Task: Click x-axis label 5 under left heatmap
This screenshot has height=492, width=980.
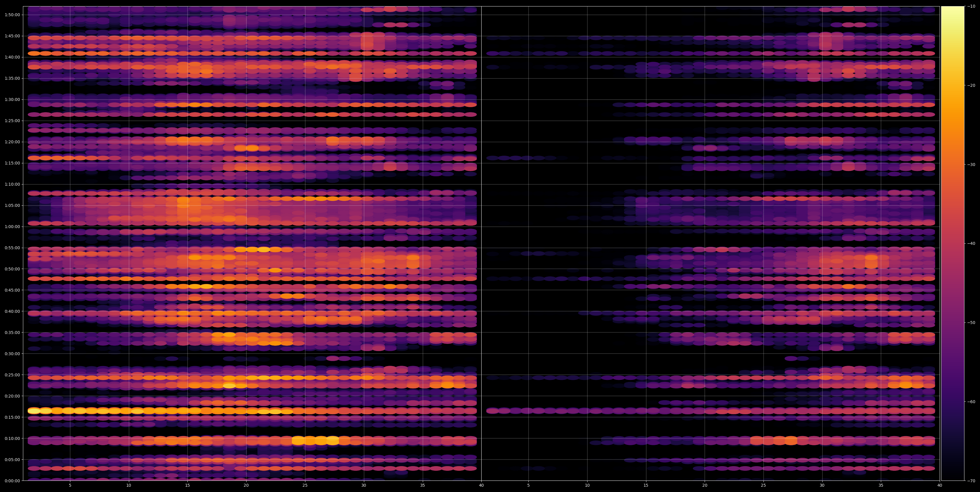Action: point(70,485)
